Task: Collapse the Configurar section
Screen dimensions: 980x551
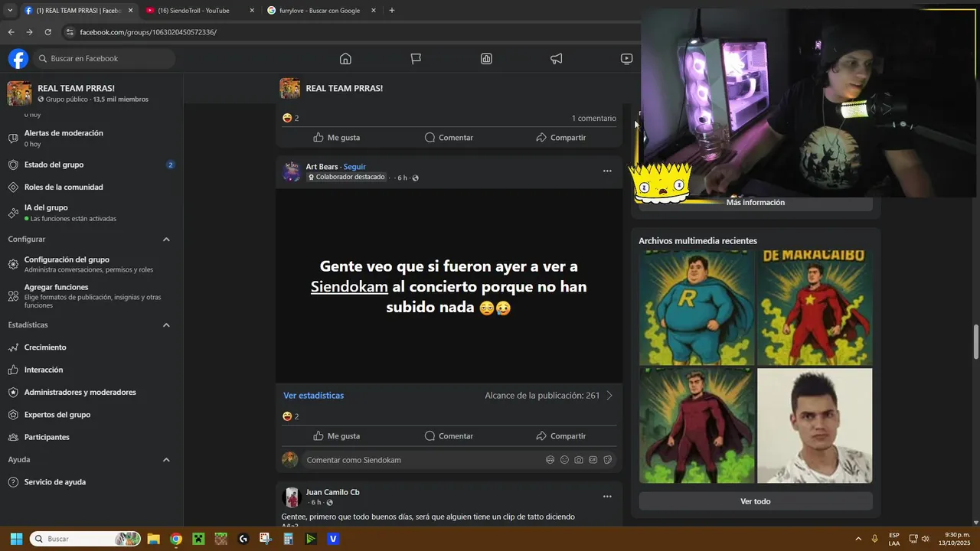Action: click(166, 240)
